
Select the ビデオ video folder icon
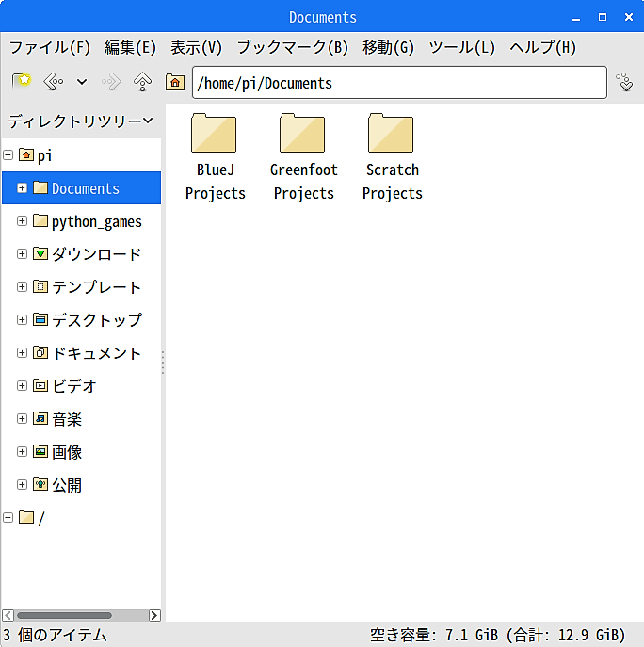40,385
